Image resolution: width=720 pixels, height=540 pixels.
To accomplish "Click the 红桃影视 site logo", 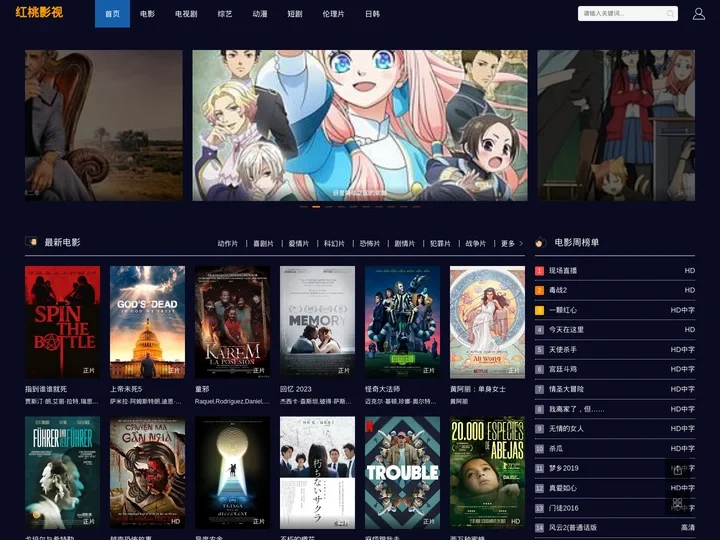I will (x=39, y=12).
